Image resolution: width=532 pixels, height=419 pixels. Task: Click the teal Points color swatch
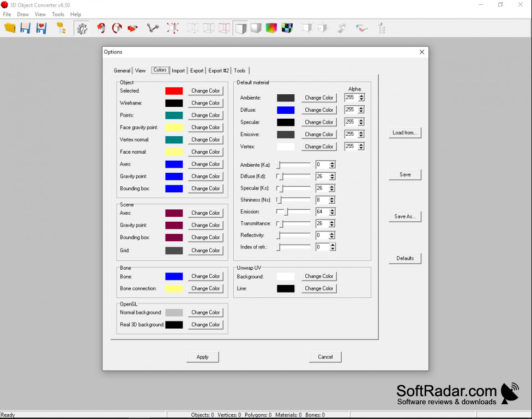point(174,116)
